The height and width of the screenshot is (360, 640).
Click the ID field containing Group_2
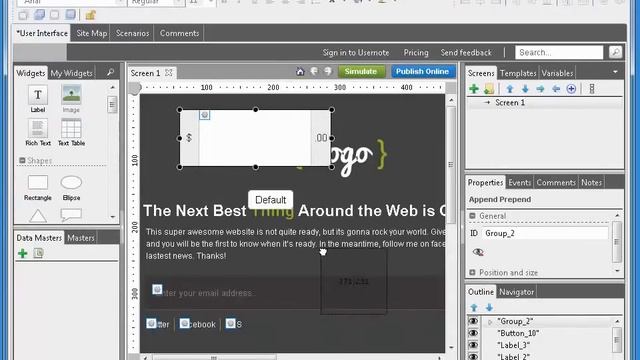[545, 233]
